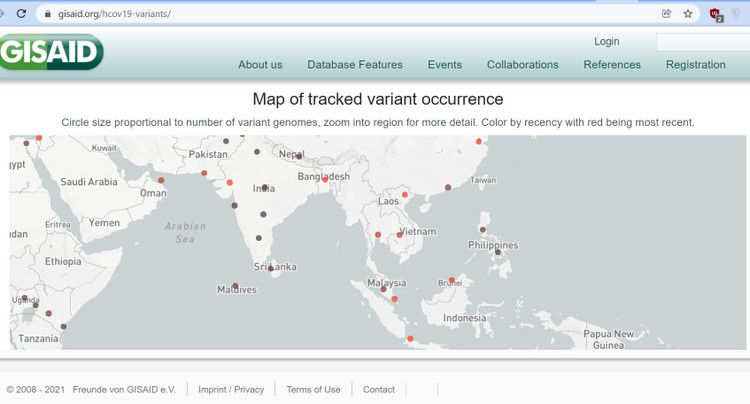750x404 pixels.
Task: Open the Terms of Use link
Action: 313,389
